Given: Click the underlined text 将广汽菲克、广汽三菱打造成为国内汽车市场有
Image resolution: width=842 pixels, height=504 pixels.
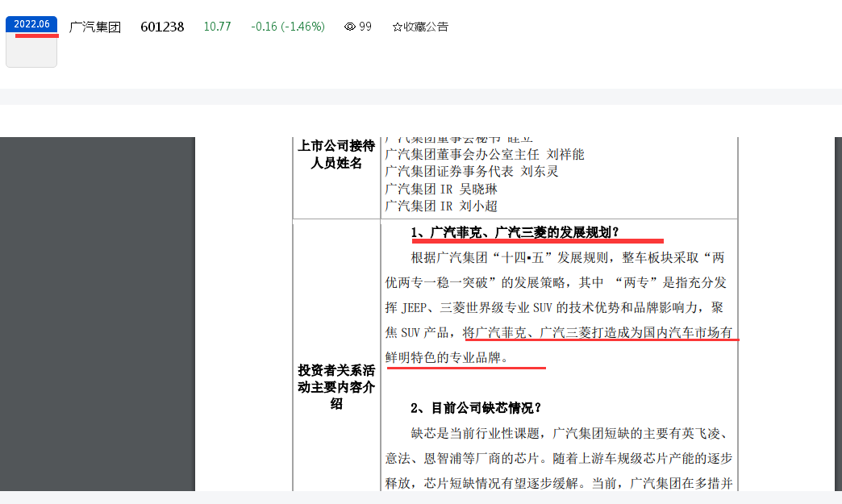Looking at the screenshot, I should tap(598, 333).
